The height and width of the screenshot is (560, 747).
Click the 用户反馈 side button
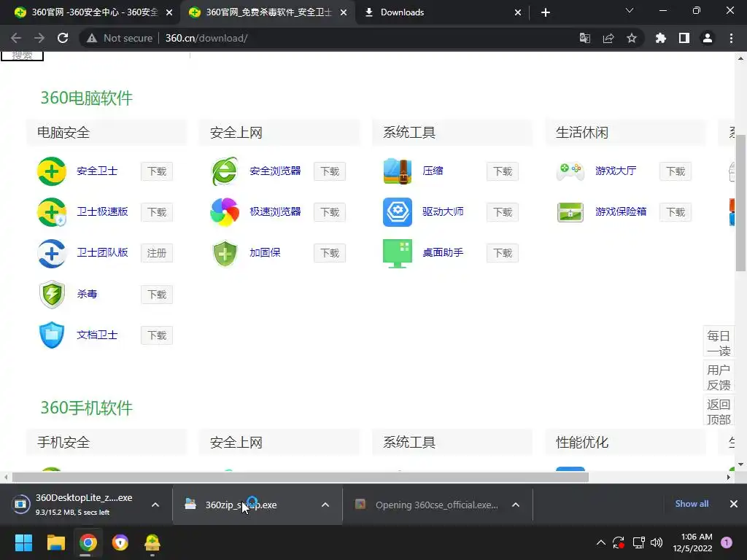(x=719, y=377)
